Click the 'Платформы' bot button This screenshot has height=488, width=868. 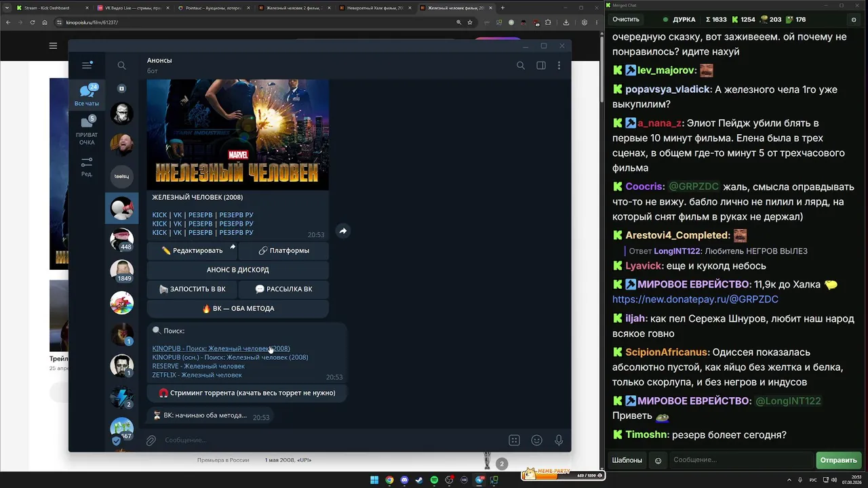point(283,251)
